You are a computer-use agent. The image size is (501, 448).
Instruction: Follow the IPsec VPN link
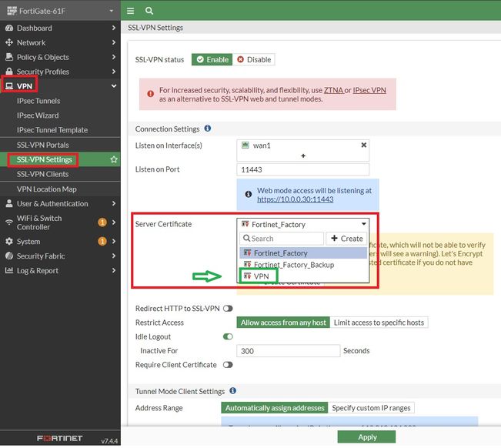[369, 90]
